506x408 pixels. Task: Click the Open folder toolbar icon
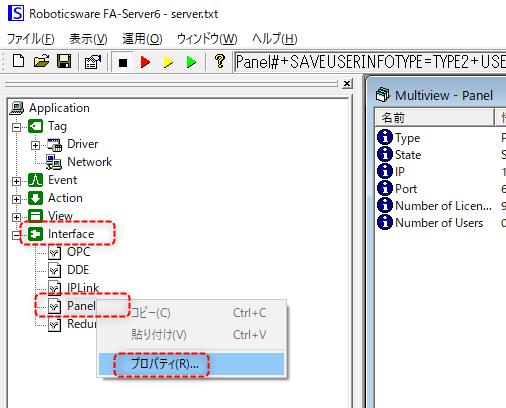pos(41,62)
